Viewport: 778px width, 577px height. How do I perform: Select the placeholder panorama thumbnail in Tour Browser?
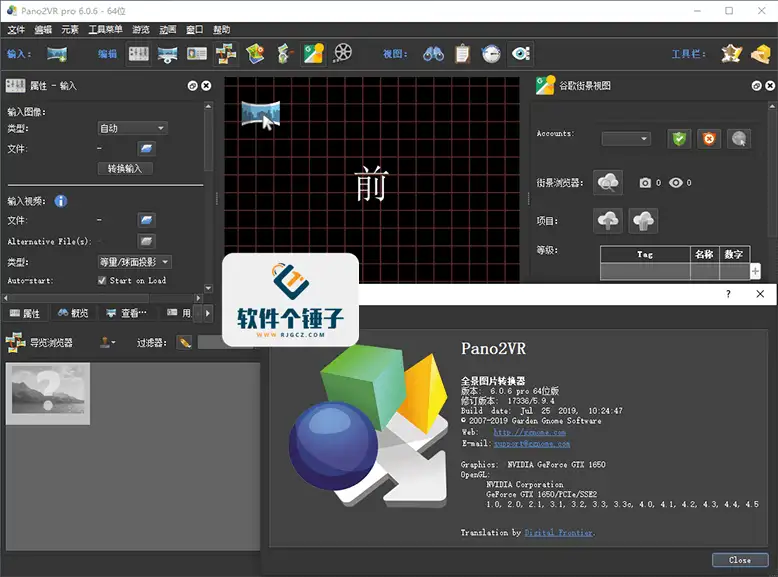point(48,393)
